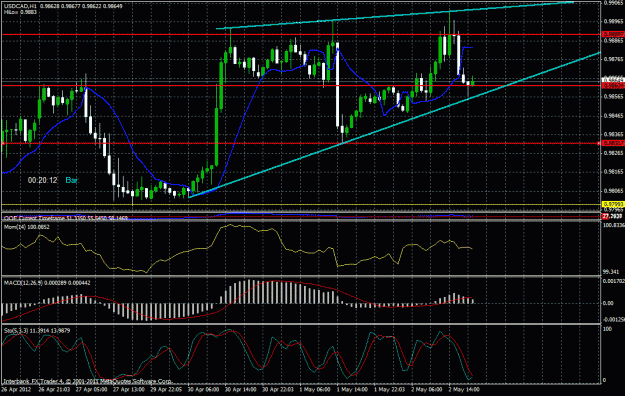The image size is (625, 396).
Task: Select the topmost red horizontal resistance line
Action: (301, 35)
